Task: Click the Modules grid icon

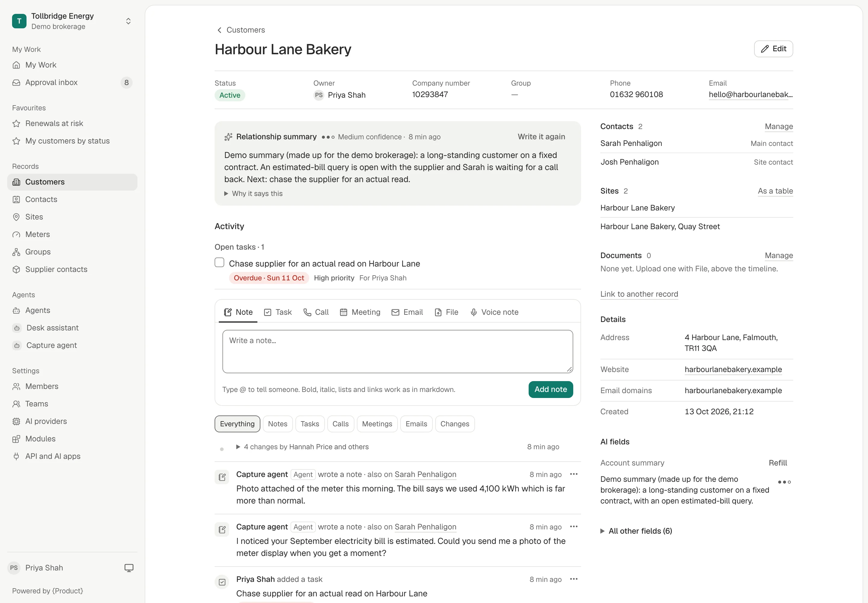Action: 16,439
